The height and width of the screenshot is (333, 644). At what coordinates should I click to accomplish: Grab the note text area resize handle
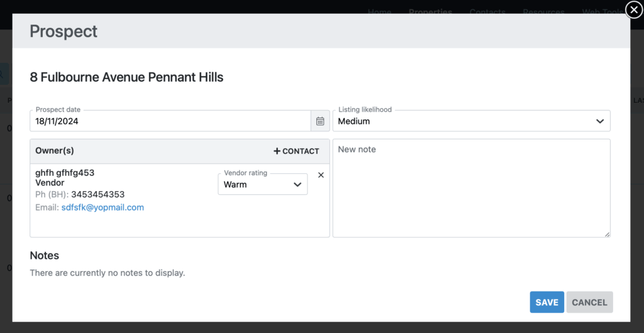click(607, 234)
